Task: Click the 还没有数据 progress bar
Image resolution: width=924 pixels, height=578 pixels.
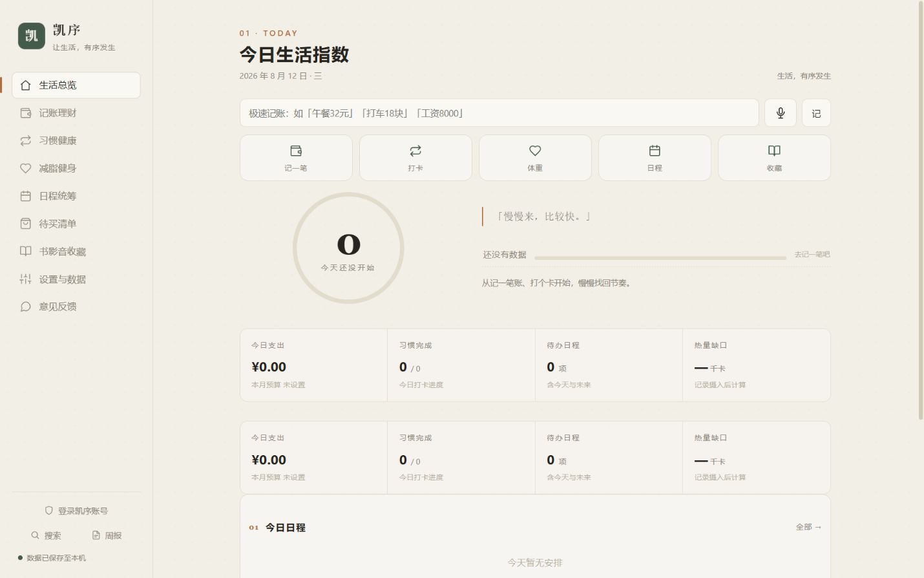Action: pos(660,257)
